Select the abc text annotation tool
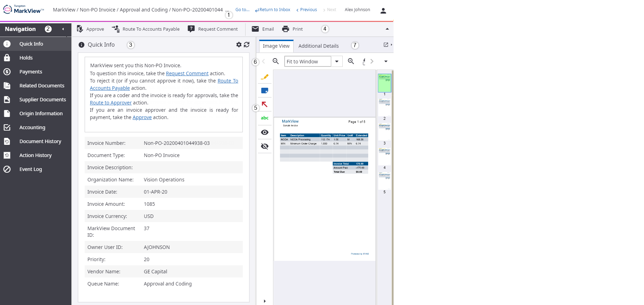This screenshot has height=305, width=644. [265, 118]
